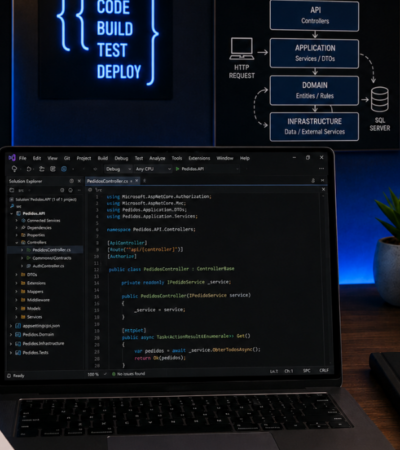The image size is (400, 450).
Task: Close the PedidosController.cs tab
Action: click(x=137, y=181)
